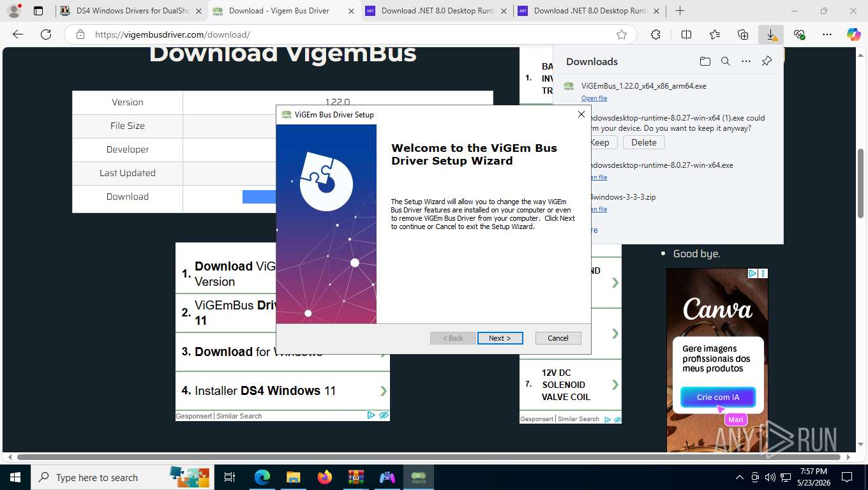The image size is (868, 490).
Task: Open more options in Downloads panel
Action: tap(746, 61)
